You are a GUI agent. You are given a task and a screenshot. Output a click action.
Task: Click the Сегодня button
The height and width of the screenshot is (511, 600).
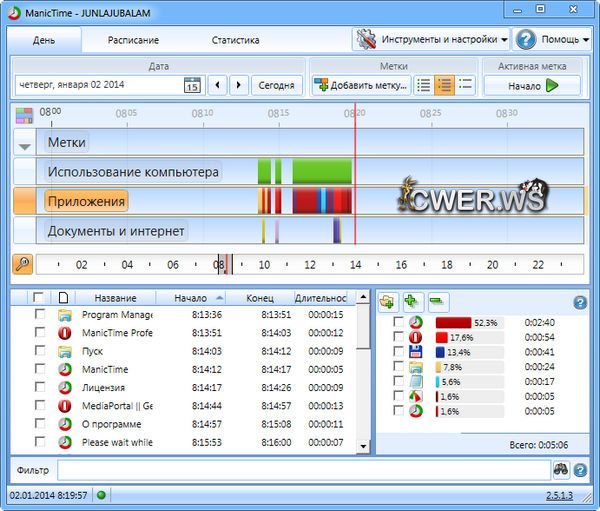(276, 85)
